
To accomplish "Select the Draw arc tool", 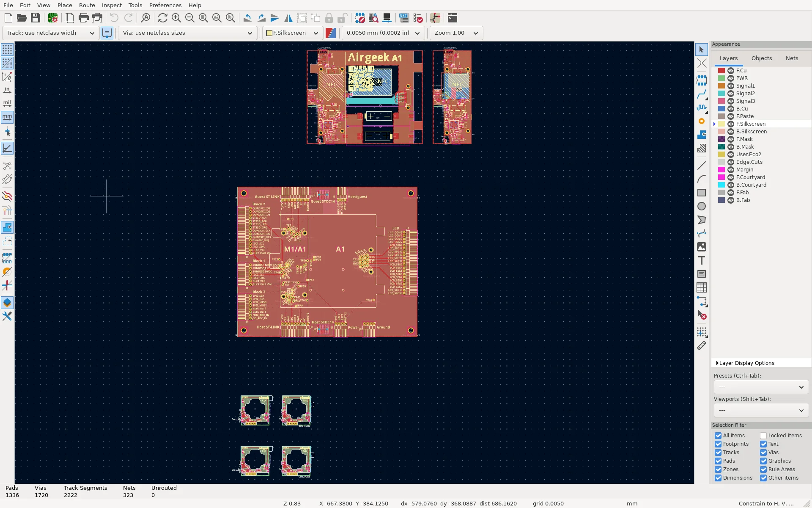I will [702, 179].
